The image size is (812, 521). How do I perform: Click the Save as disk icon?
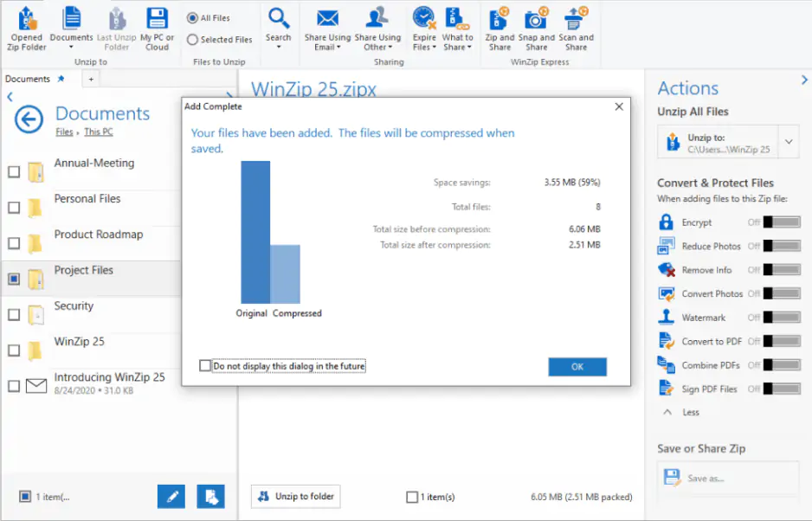coord(672,478)
